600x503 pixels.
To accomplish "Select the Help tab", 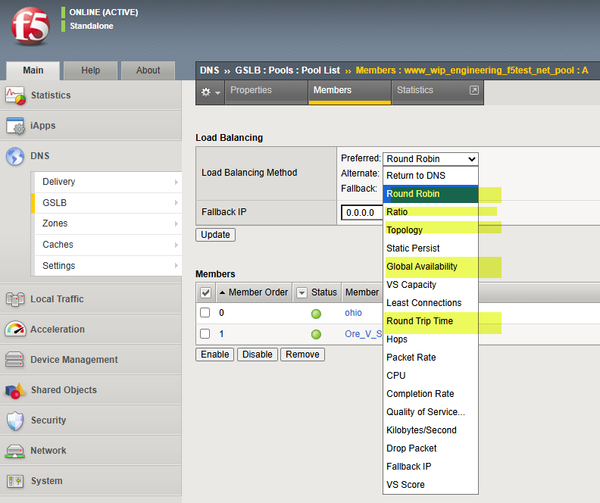I will click(90, 70).
